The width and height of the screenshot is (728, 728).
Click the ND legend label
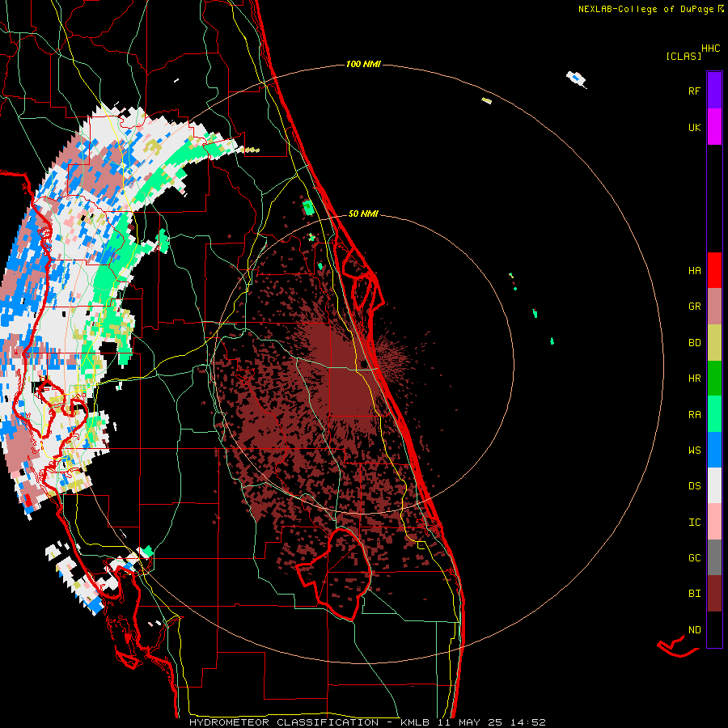tap(694, 630)
